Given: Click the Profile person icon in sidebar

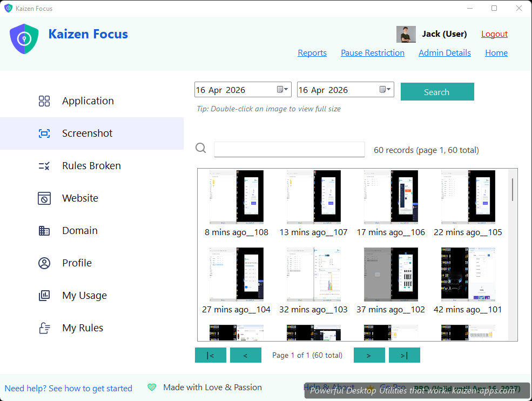Looking at the screenshot, I should coord(44,263).
